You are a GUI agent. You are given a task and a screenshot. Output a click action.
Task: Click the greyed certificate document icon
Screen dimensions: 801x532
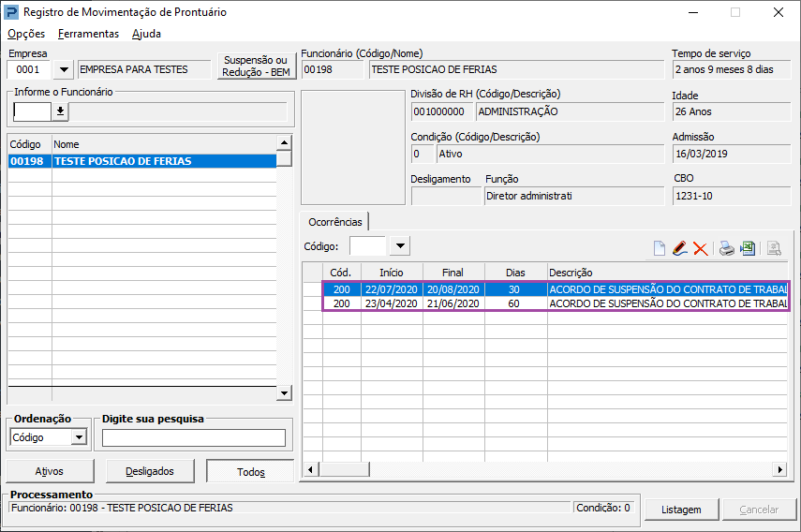tap(774, 248)
